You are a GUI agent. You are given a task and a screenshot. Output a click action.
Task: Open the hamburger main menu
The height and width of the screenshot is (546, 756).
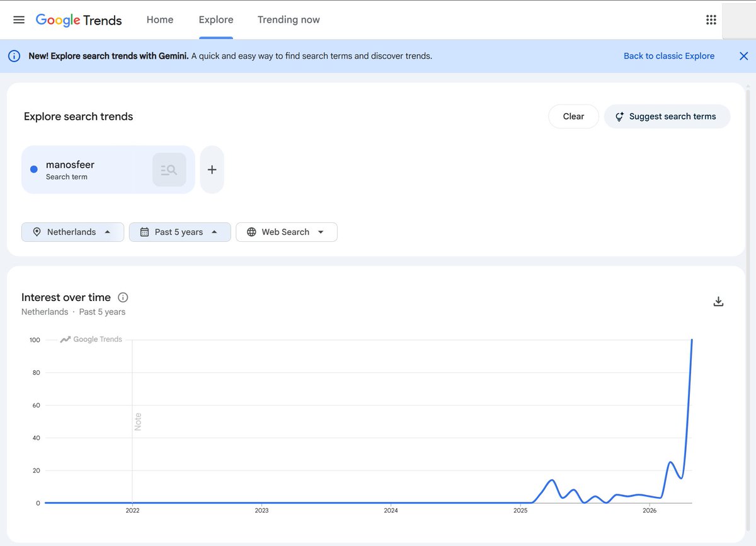pyautogui.click(x=19, y=20)
